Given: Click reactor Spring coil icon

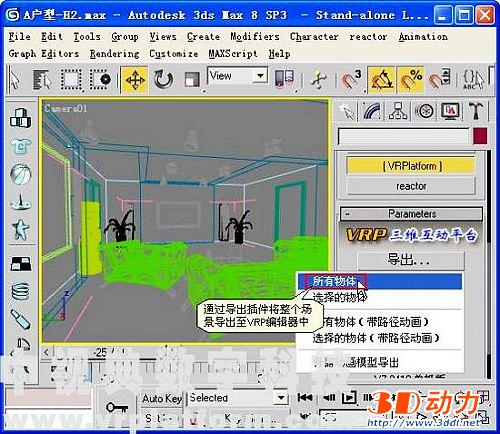Looking at the screenshot, I should point(21,291).
